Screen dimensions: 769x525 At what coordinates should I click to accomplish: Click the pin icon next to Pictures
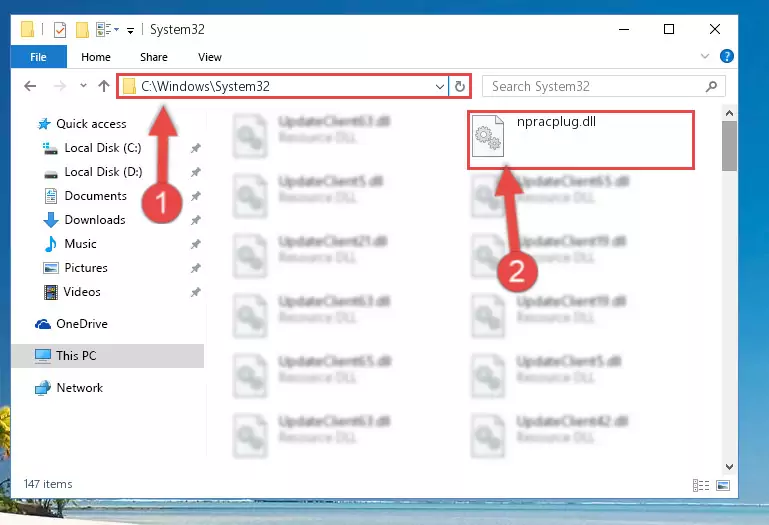[195, 268]
